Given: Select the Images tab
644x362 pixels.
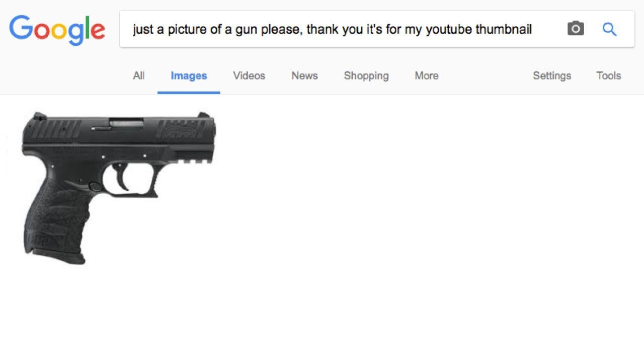Looking at the screenshot, I should [189, 76].
